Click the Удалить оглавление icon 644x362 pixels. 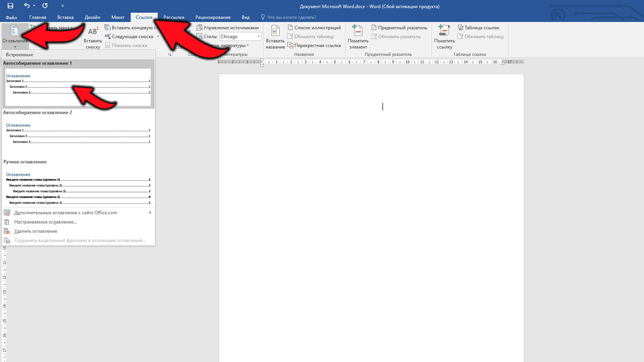click(7, 231)
